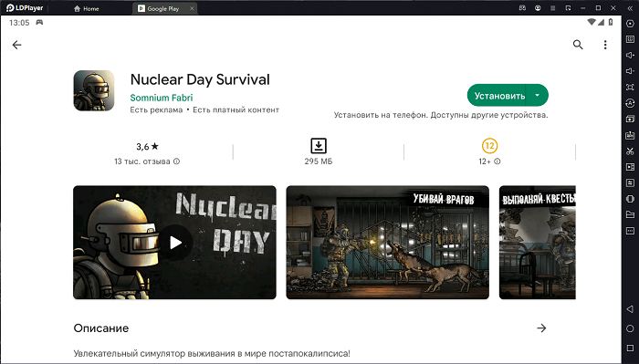639x364 pixels.
Task: Click the '295 МБ' size text
Action: (319, 161)
